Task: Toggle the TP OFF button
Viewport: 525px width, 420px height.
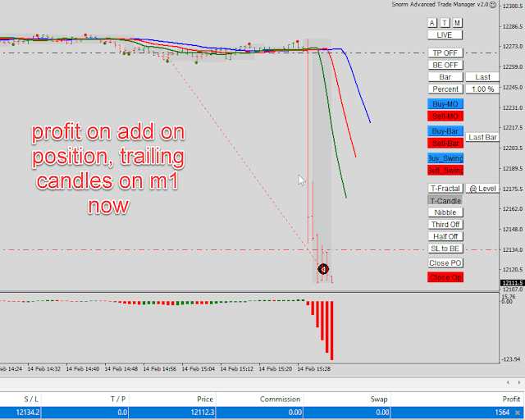Action: pos(445,53)
